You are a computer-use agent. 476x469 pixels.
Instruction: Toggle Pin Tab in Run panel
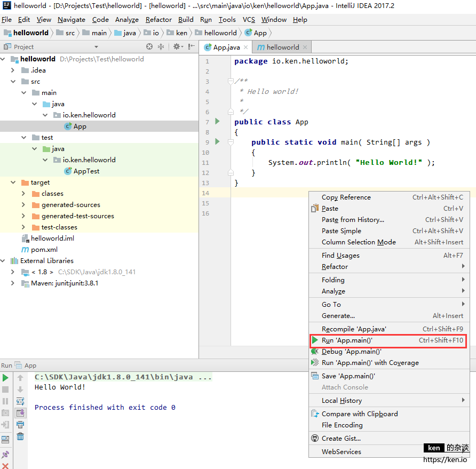pos(5,454)
